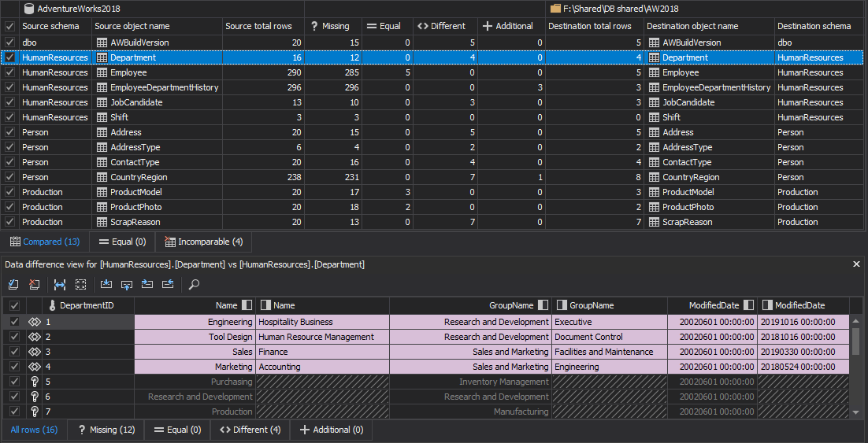Toggle the select-all checkbox in the top grid header

(x=9, y=26)
